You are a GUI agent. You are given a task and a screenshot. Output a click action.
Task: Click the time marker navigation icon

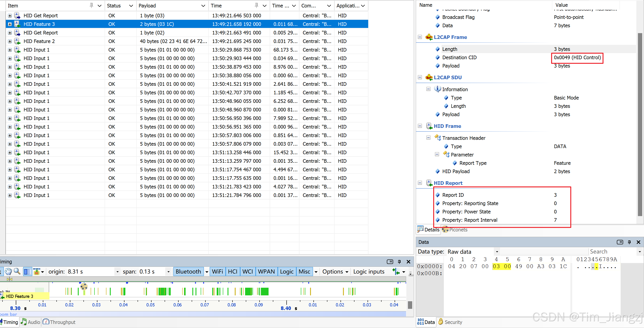(x=396, y=271)
